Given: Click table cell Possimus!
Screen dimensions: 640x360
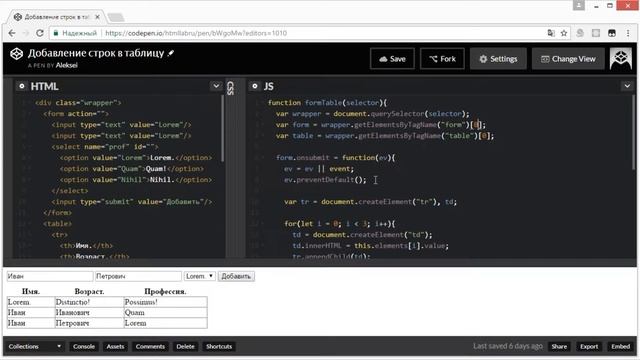Looking at the screenshot, I should [x=165, y=302].
